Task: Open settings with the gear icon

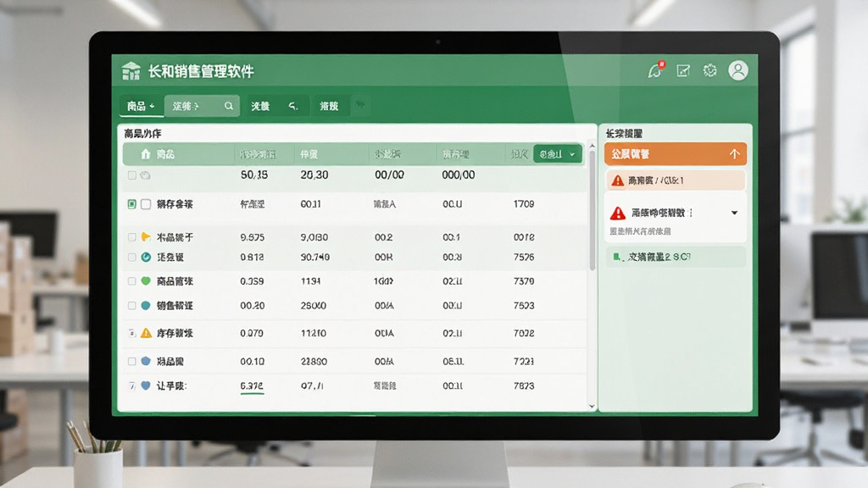Action: 709,70
